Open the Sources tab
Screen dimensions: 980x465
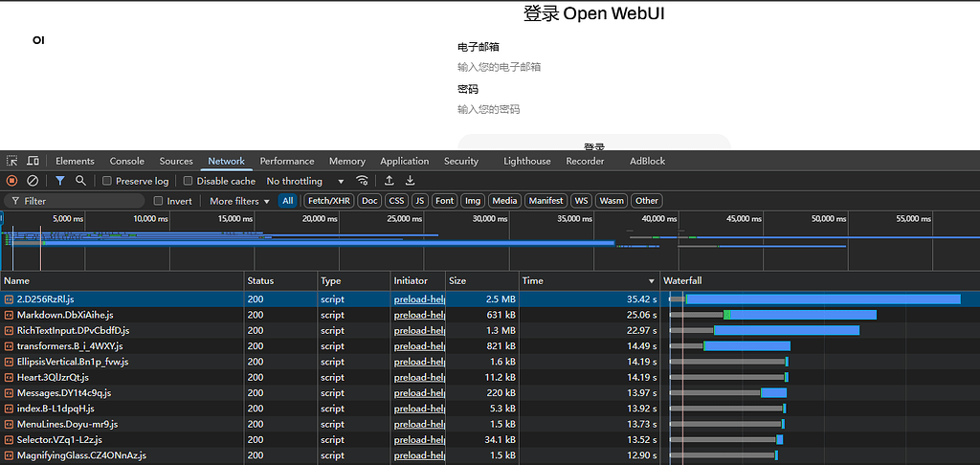click(176, 161)
